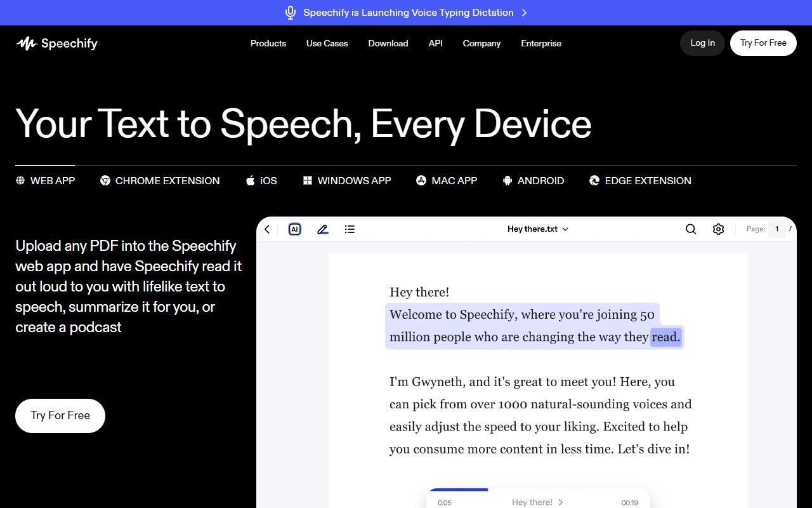Image resolution: width=812 pixels, height=508 pixels.
Task: Click the playback progress bar
Action: click(x=538, y=490)
